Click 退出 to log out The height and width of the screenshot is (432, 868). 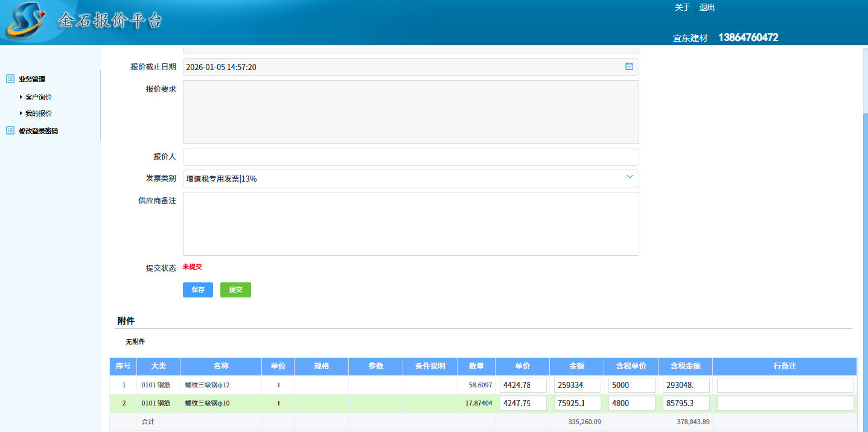click(707, 8)
